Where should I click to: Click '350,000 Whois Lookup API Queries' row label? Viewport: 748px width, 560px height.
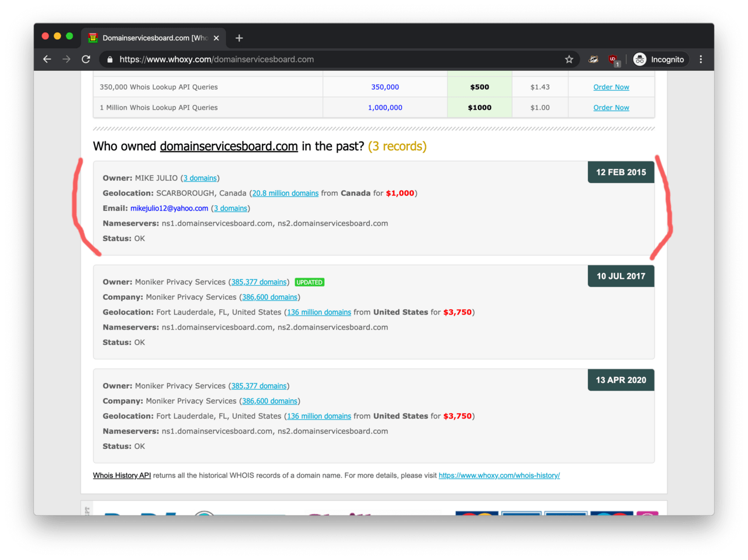pyautogui.click(x=159, y=87)
